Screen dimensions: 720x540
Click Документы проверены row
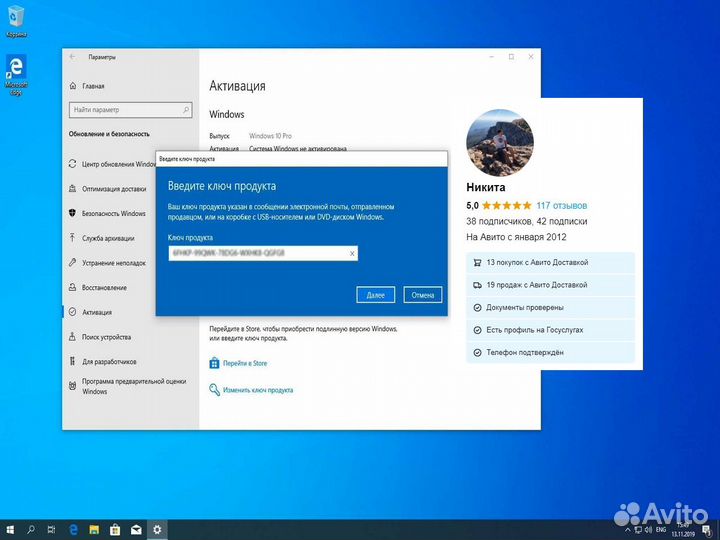coord(551,308)
